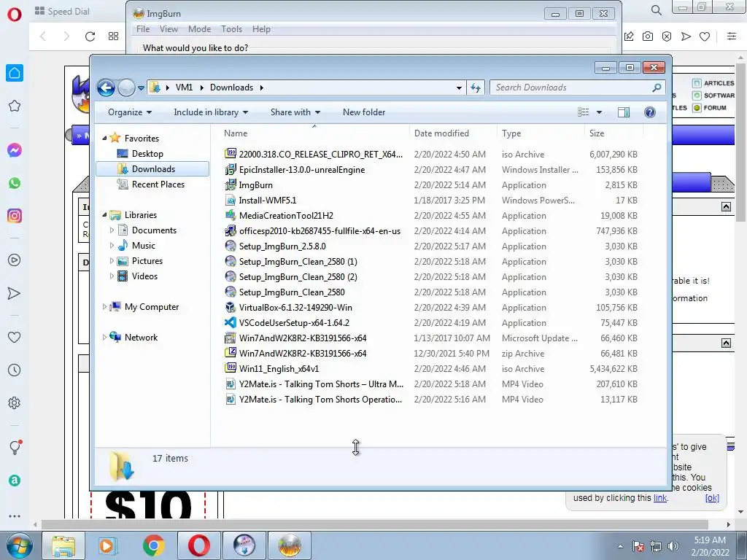
Task: Open change view options arrow
Action: 600,112
